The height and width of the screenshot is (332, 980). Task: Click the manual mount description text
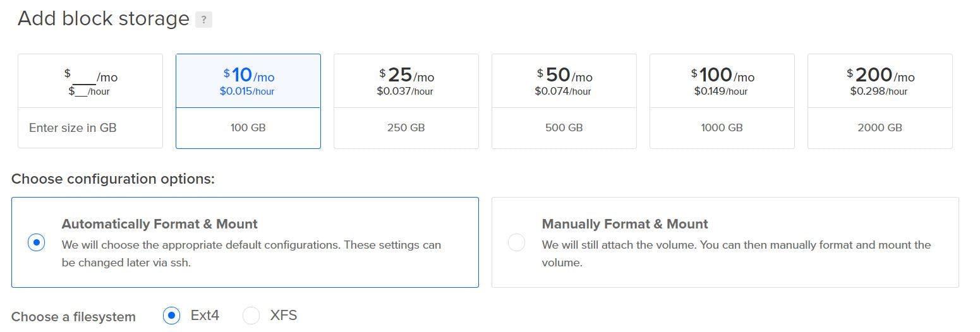point(736,253)
